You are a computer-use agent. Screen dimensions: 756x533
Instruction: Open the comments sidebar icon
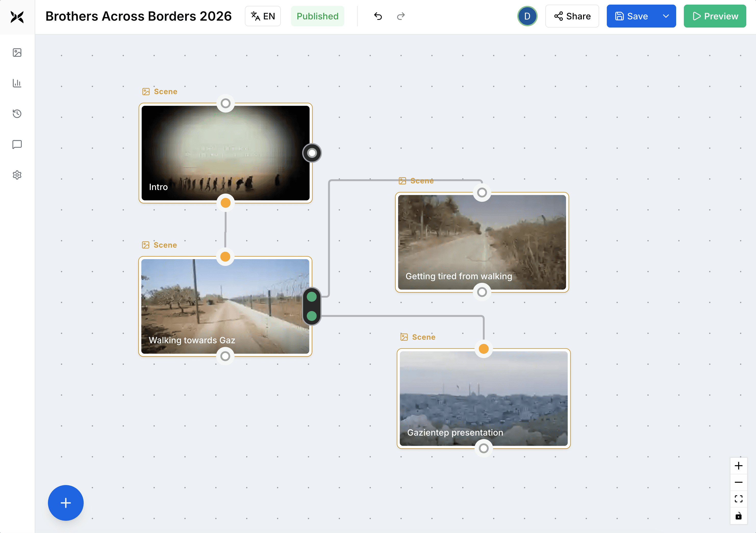click(17, 144)
